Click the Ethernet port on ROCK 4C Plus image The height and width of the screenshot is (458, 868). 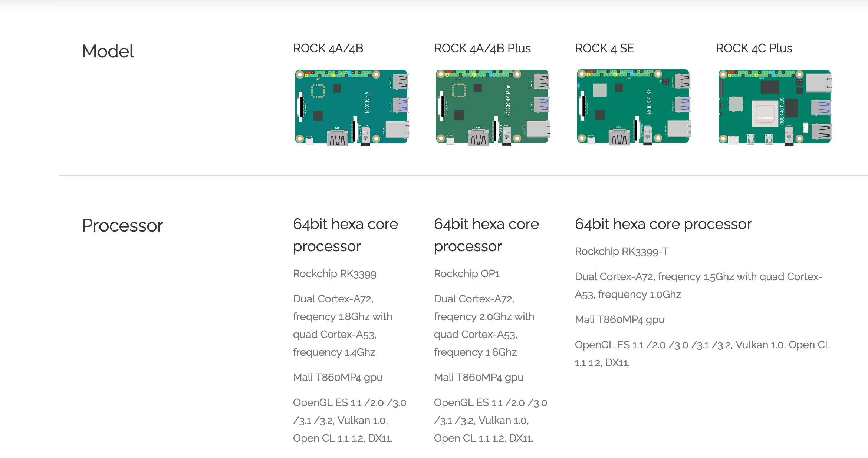point(818,83)
